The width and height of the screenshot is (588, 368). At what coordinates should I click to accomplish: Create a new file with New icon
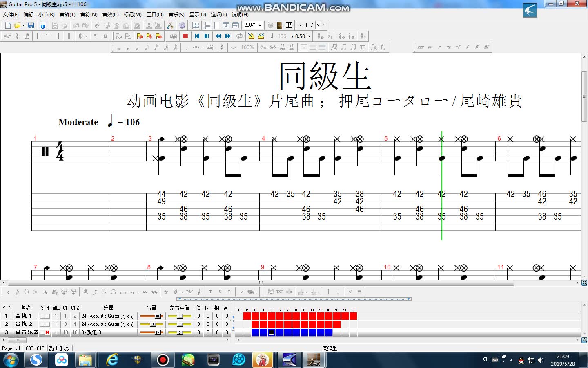coord(8,25)
